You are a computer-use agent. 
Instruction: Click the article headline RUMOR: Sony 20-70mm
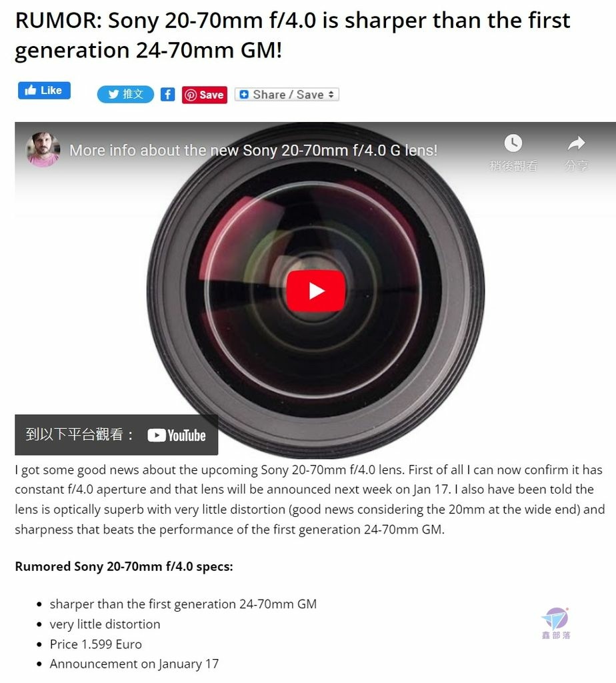[x=293, y=35]
